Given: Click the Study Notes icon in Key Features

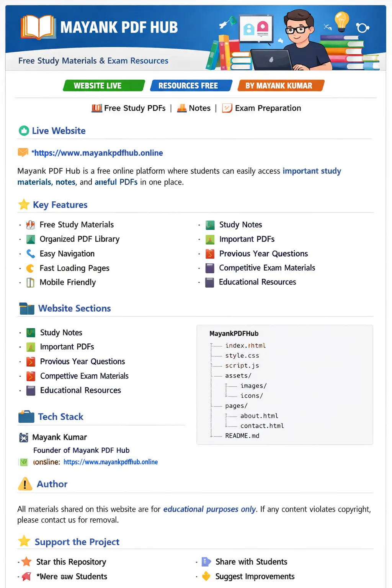Looking at the screenshot, I should point(210,225).
